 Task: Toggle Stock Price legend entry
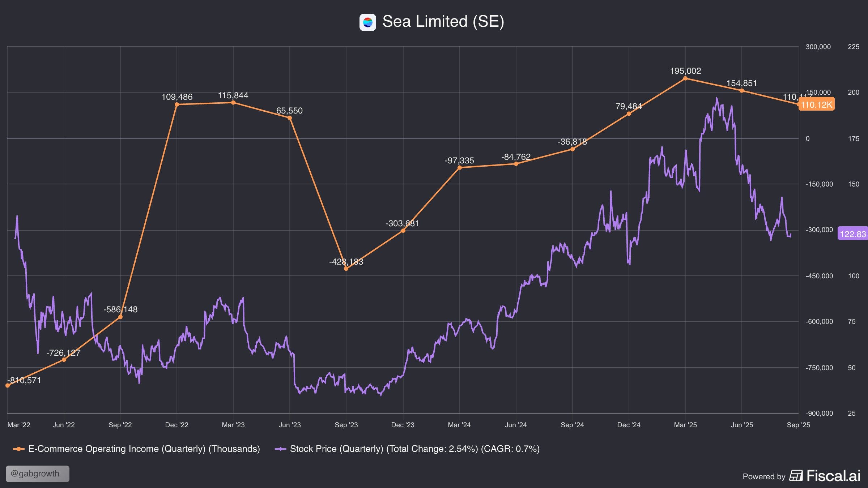point(414,449)
